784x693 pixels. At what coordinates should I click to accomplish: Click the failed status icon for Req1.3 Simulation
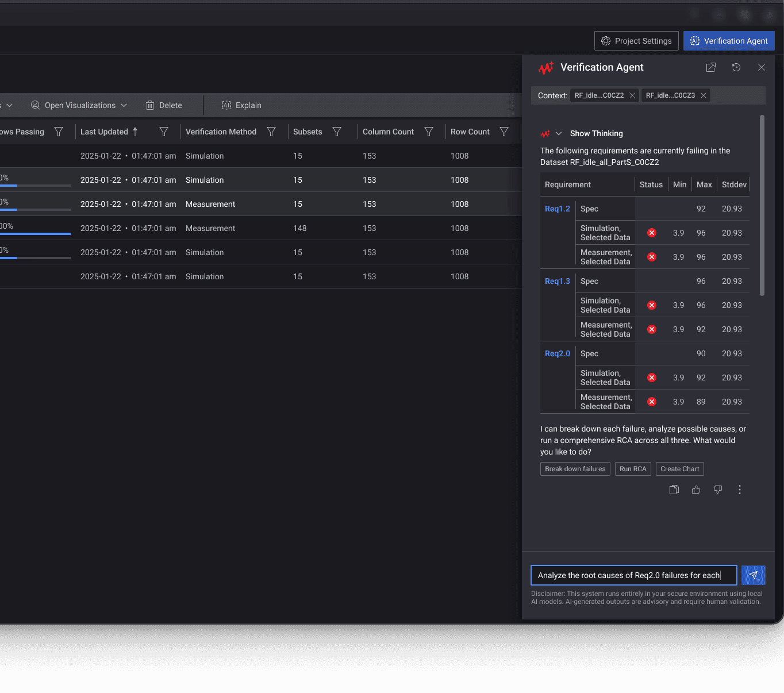point(652,305)
